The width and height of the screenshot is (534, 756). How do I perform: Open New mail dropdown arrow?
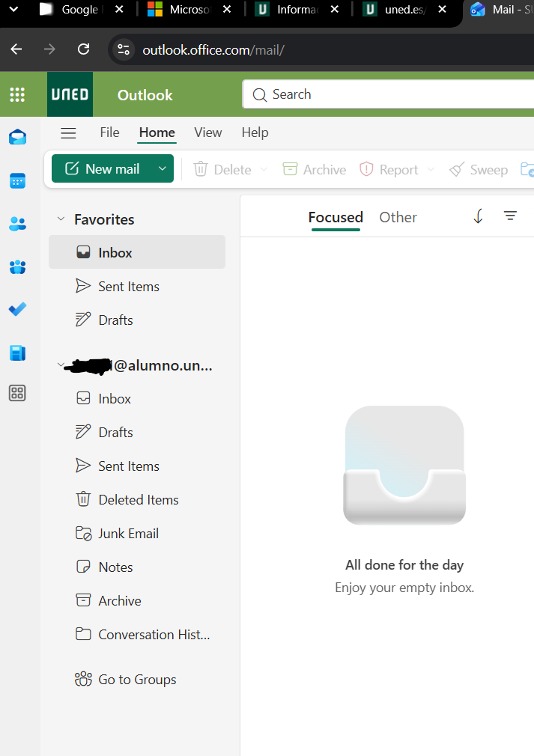click(x=163, y=168)
